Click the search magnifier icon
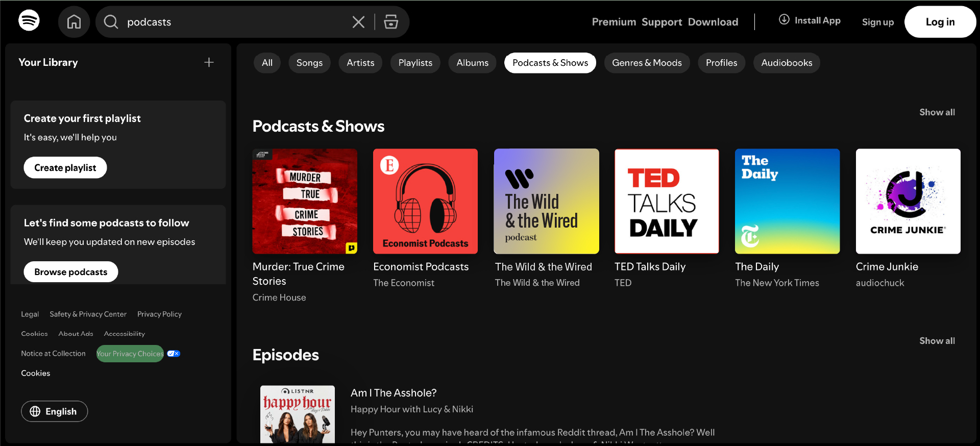 [111, 22]
